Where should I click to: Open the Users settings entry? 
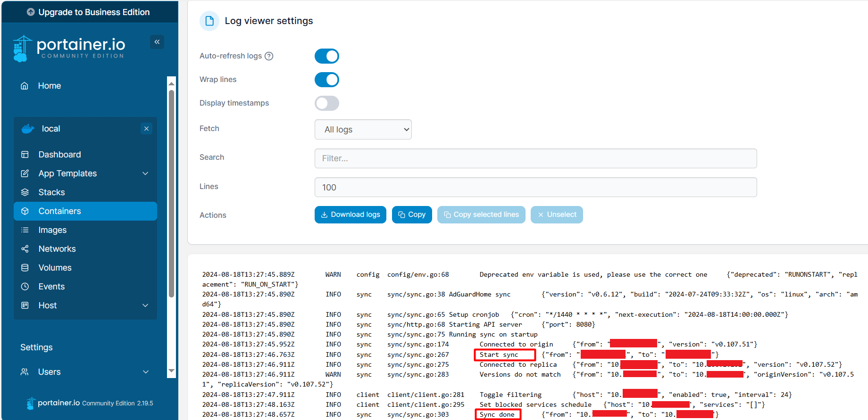(x=50, y=372)
